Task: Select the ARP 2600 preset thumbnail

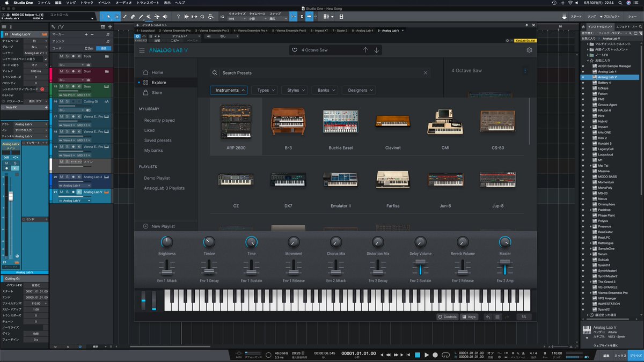Action: tap(236, 122)
